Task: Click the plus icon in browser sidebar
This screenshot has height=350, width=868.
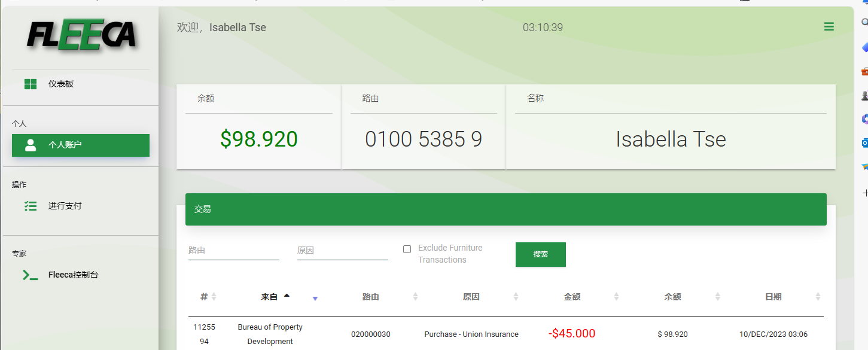Action: (865, 193)
